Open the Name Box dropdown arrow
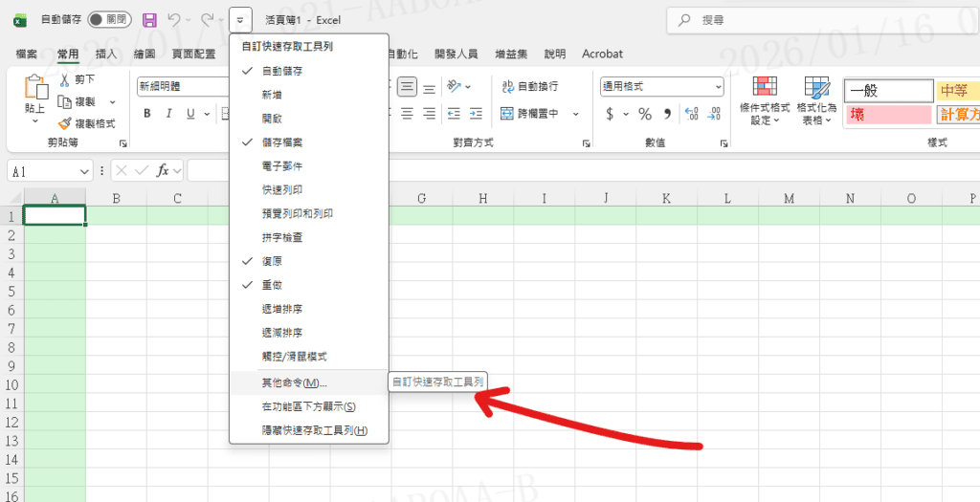980x502 pixels. pyautogui.click(x=84, y=170)
